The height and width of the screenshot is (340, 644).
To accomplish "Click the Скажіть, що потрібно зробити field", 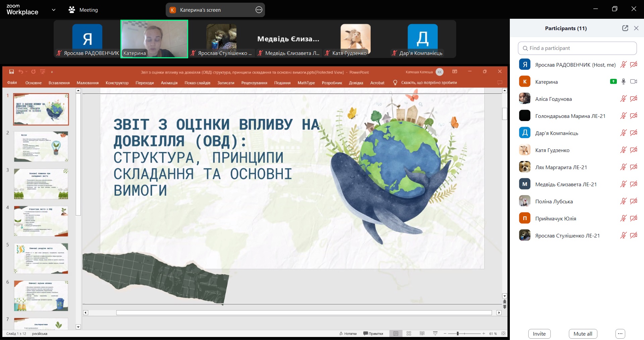I will pos(429,83).
